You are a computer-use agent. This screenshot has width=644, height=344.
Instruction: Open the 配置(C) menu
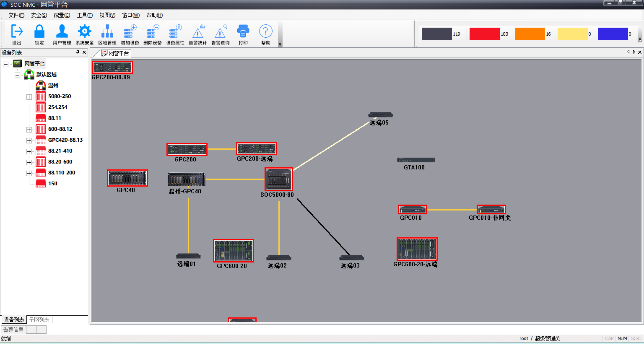[62, 15]
